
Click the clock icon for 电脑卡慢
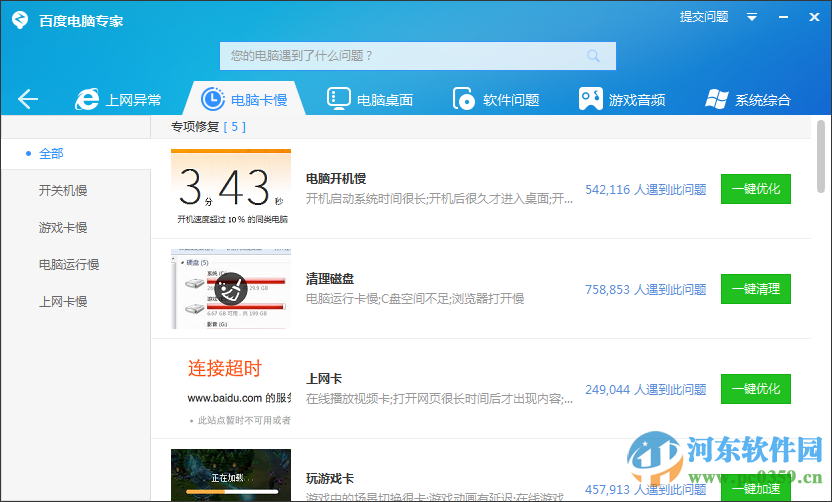(213, 99)
